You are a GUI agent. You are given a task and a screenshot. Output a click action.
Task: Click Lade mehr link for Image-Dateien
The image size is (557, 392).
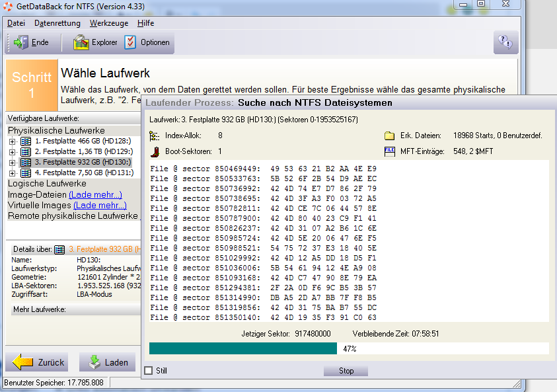(x=95, y=195)
